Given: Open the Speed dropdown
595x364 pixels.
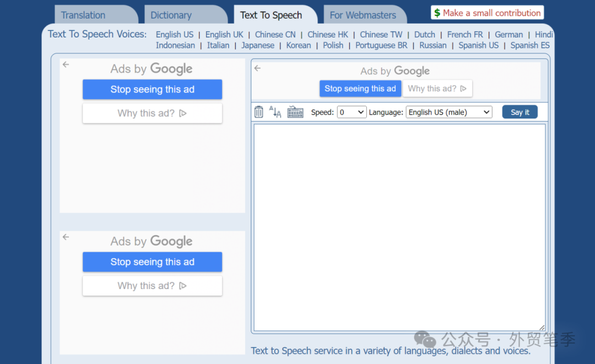Looking at the screenshot, I should pos(351,112).
